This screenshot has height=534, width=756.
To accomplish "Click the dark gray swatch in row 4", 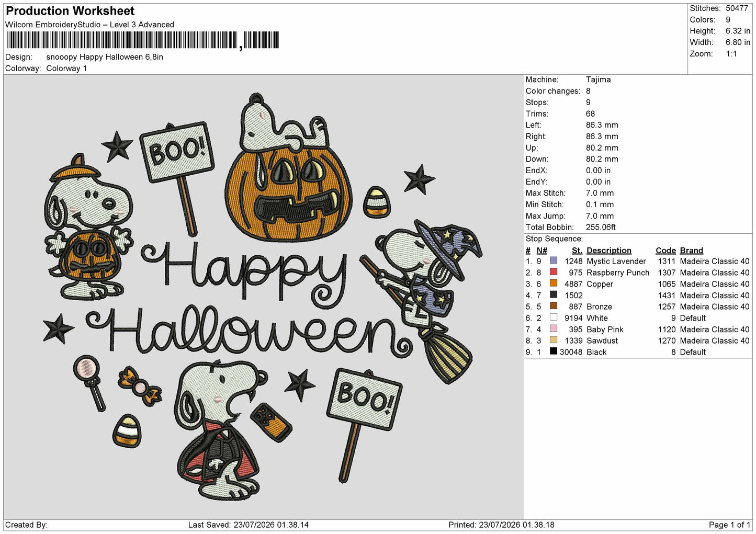I will click(x=554, y=295).
